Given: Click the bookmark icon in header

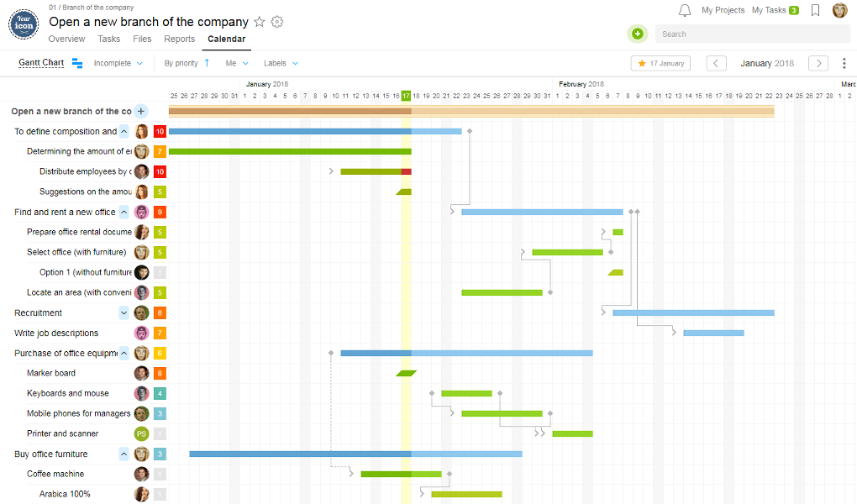Looking at the screenshot, I should tap(815, 10).
